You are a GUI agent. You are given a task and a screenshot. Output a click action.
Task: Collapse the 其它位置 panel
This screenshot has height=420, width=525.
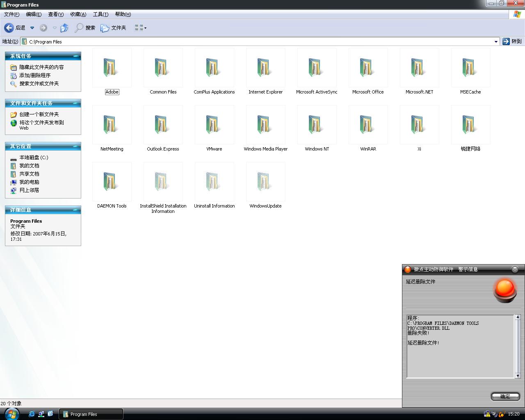[76, 146]
